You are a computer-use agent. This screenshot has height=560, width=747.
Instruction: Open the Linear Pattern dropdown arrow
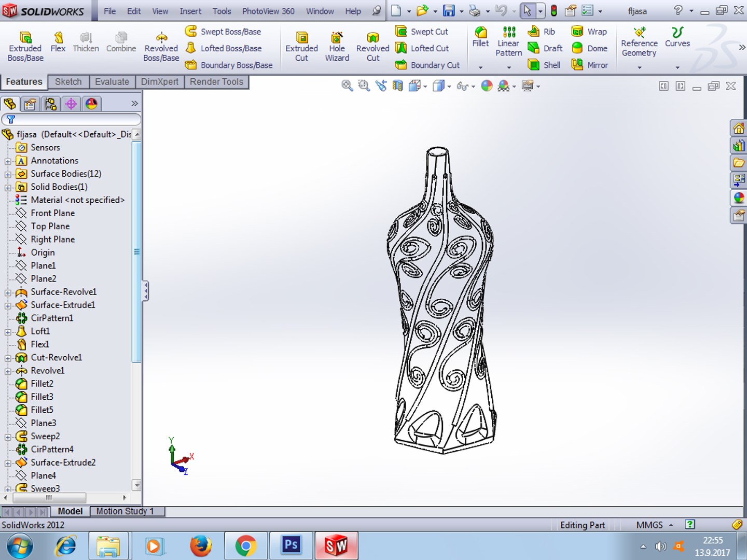point(509,67)
